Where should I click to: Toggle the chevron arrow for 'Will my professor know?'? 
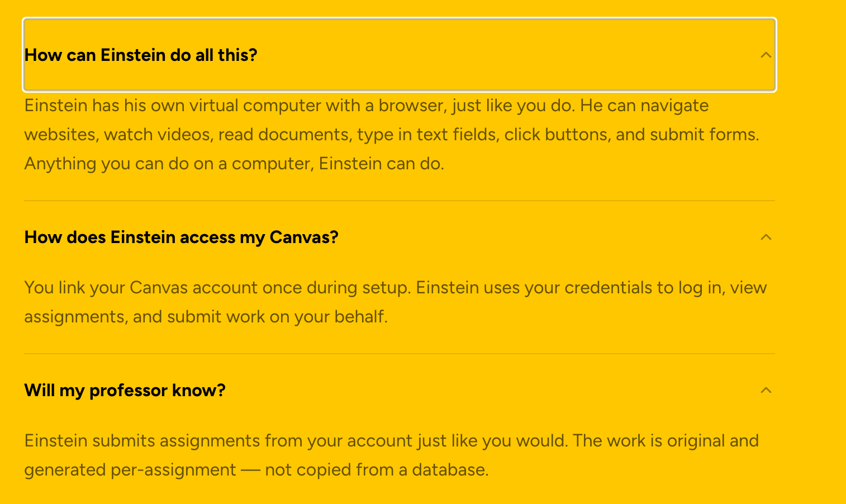(766, 390)
